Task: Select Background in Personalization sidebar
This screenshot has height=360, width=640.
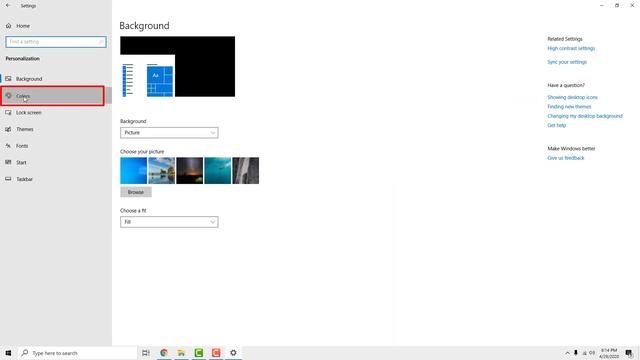Action: (x=56, y=79)
